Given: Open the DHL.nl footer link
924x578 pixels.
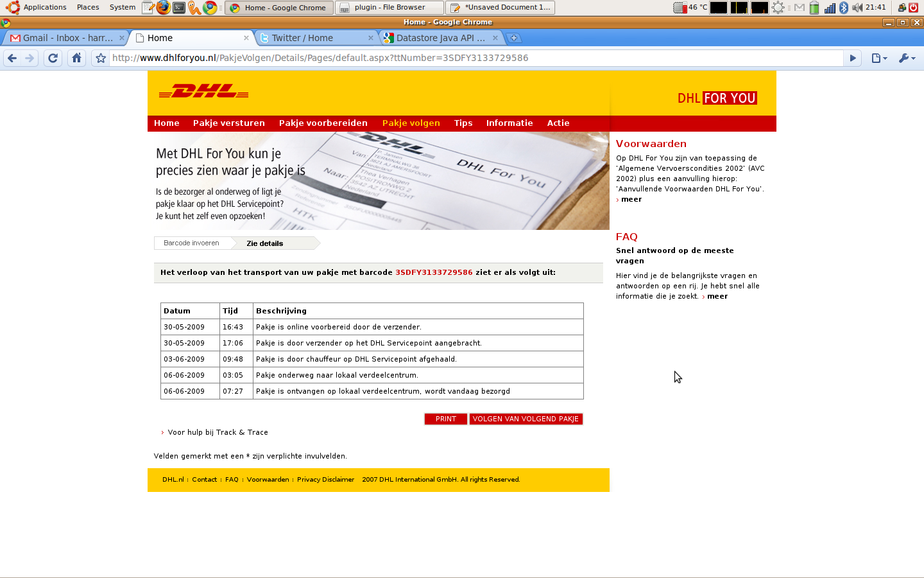Looking at the screenshot, I should [x=173, y=480].
